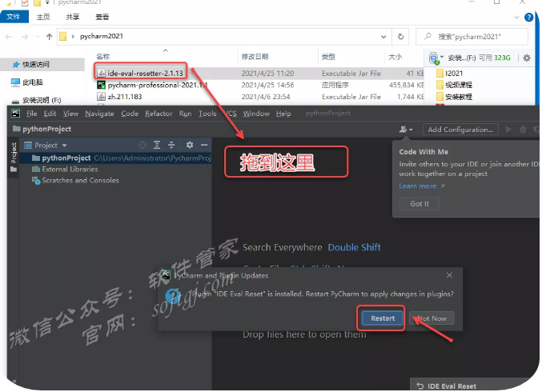Click the Explorer forward arrow

[x=25, y=36]
